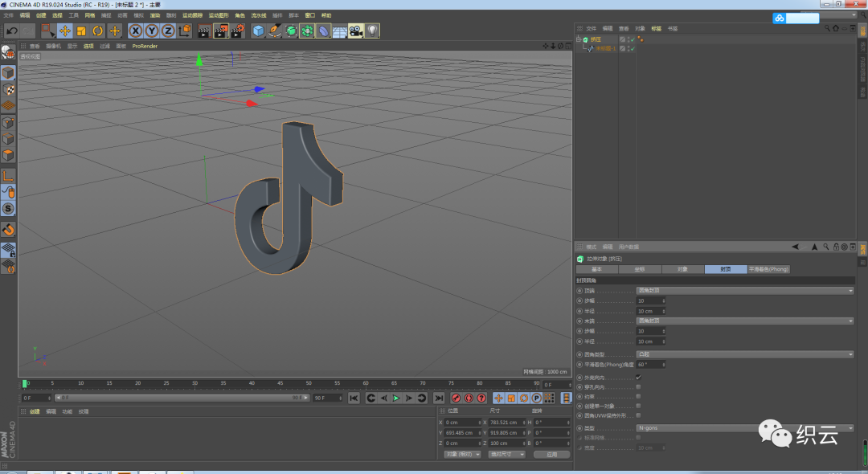Toggle the 外壳向内 checkbox

pos(638,378)
